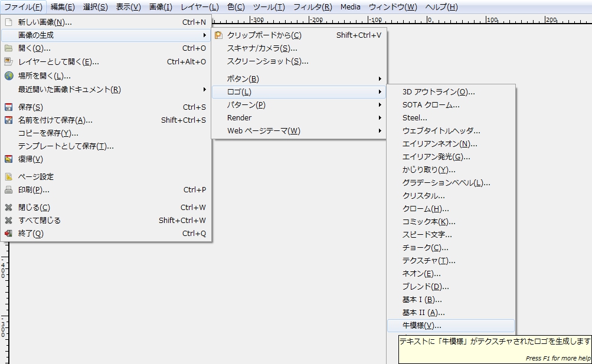Click the clipboard paste icon
The height and width of the screenshot is (364, 592).
click(x=218, y=35)
